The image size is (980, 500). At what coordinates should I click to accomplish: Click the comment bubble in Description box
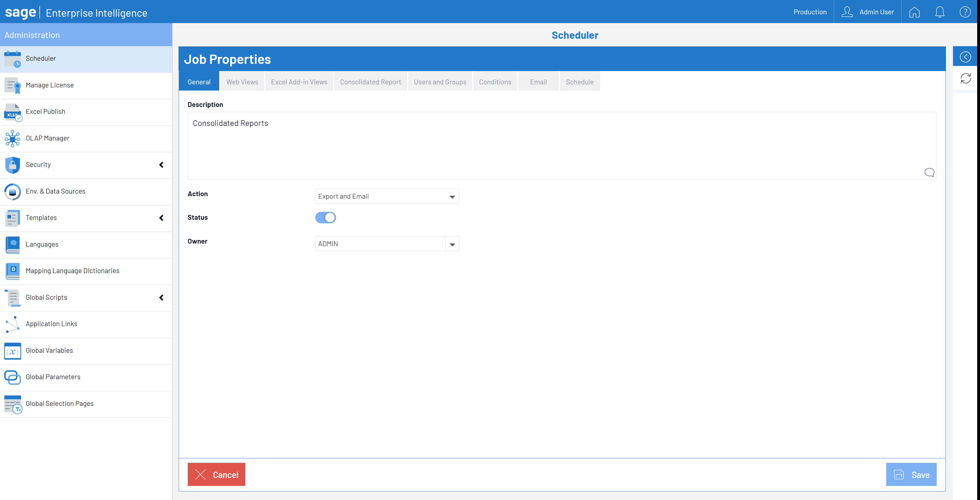(929, 173)
